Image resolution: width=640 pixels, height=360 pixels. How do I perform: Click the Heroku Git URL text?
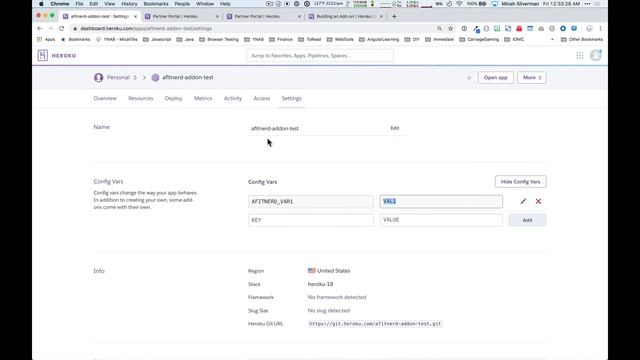pyautogui.click(x=375, y=324)
